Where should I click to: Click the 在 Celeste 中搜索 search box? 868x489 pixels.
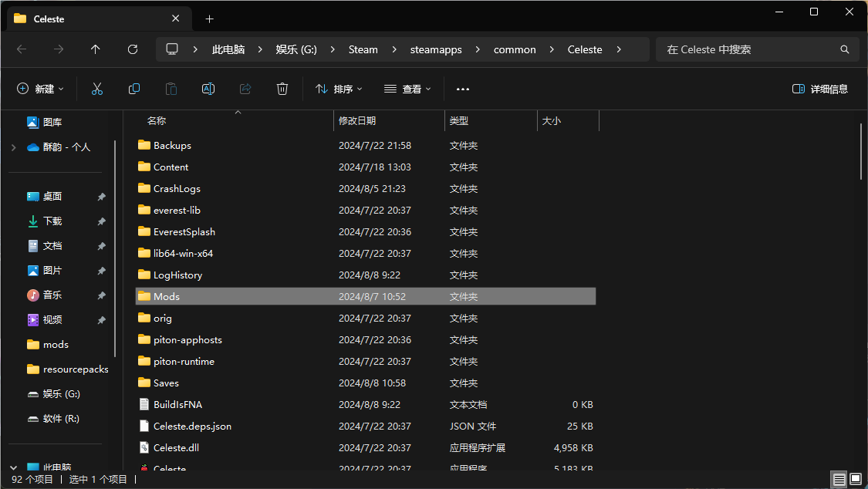coord(748,49)
